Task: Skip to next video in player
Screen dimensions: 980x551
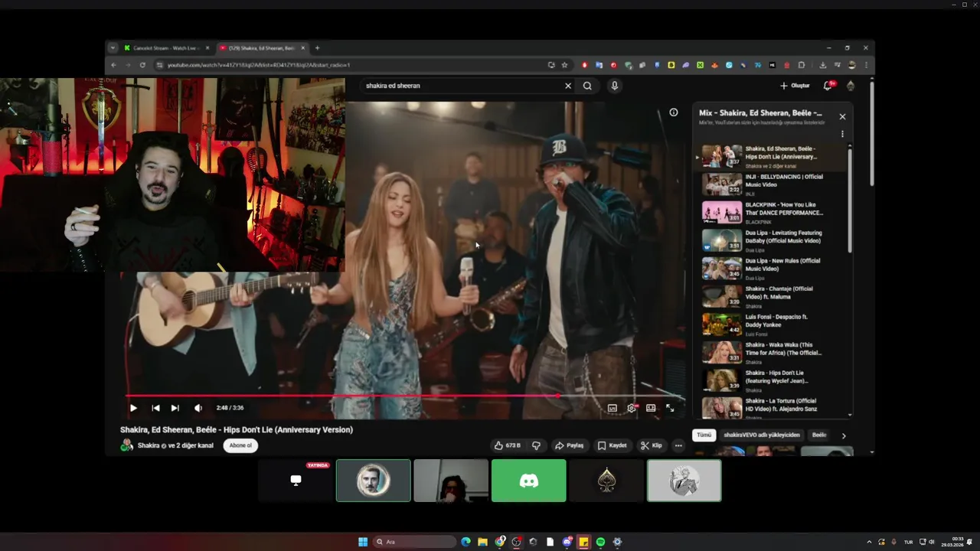Action: (x=175, y=408)
